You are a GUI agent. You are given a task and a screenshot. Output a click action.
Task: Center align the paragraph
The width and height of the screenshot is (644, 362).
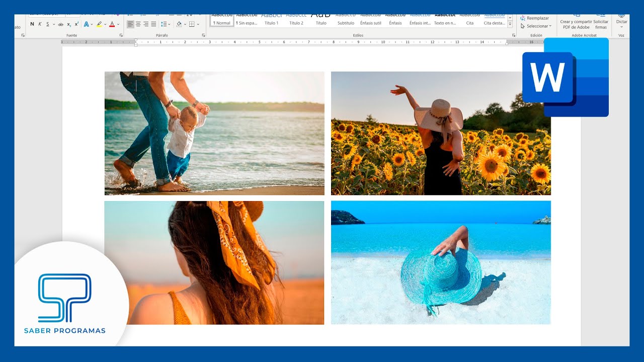138,24
